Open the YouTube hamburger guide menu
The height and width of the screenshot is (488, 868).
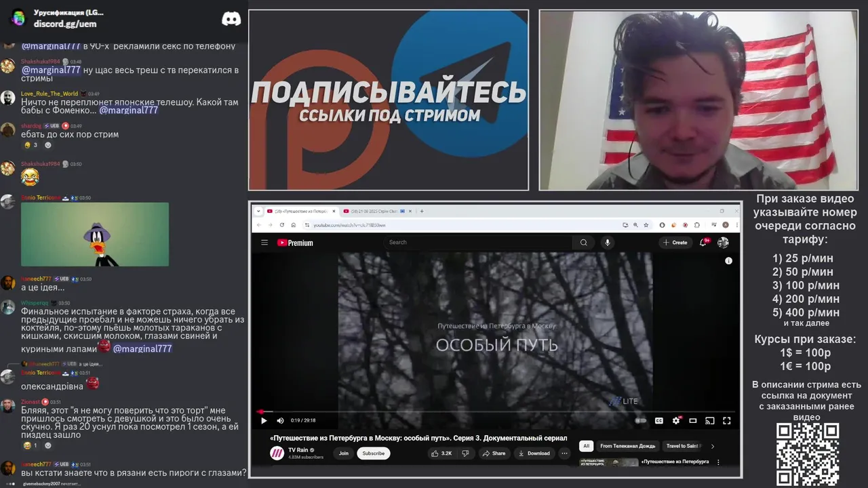point(264,243)
